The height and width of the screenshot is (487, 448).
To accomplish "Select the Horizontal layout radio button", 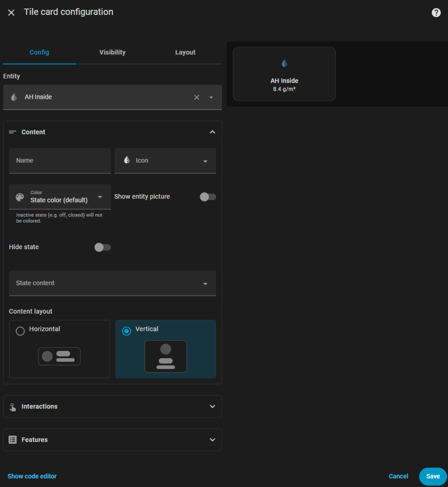I will pyautogui.click(x=20, y=331).
